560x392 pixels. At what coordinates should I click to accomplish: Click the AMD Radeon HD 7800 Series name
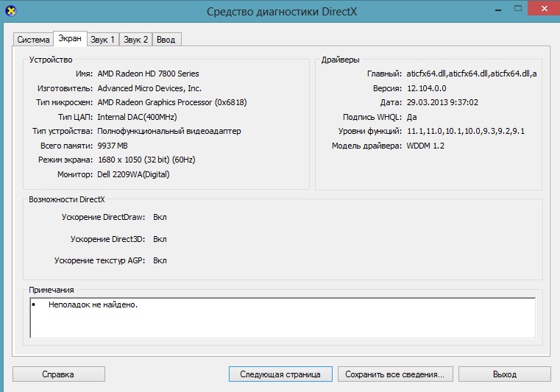click(x=148, y=74)
